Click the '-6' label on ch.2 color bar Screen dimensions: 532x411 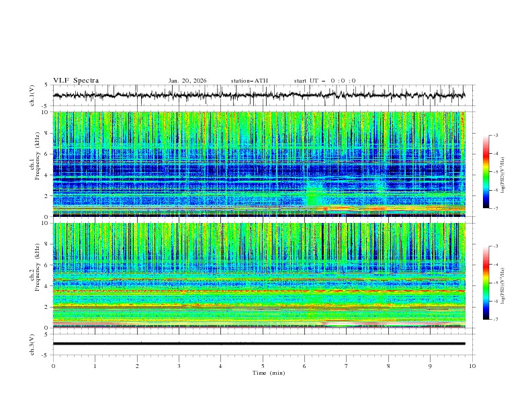coord(496,301)
